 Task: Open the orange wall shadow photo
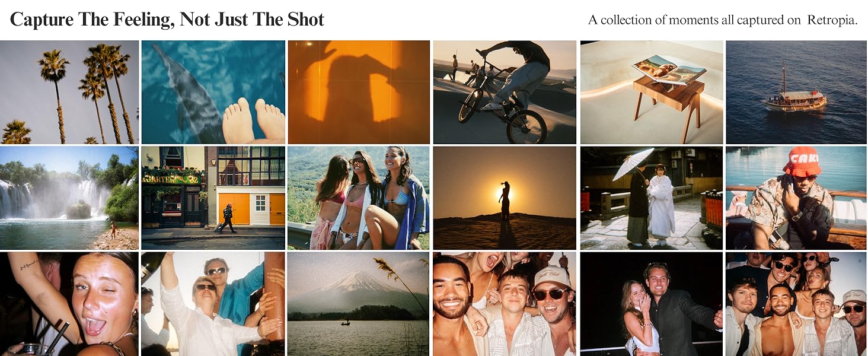pos(359,92)
